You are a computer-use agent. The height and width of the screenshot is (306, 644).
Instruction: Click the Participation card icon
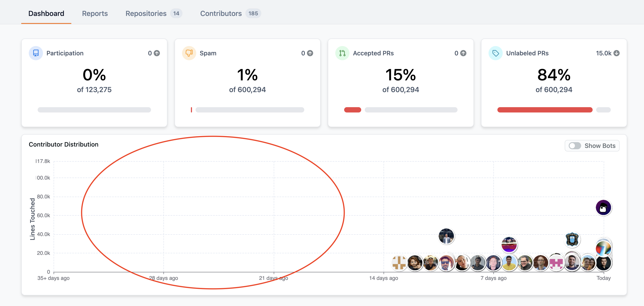tap(36, 53)
